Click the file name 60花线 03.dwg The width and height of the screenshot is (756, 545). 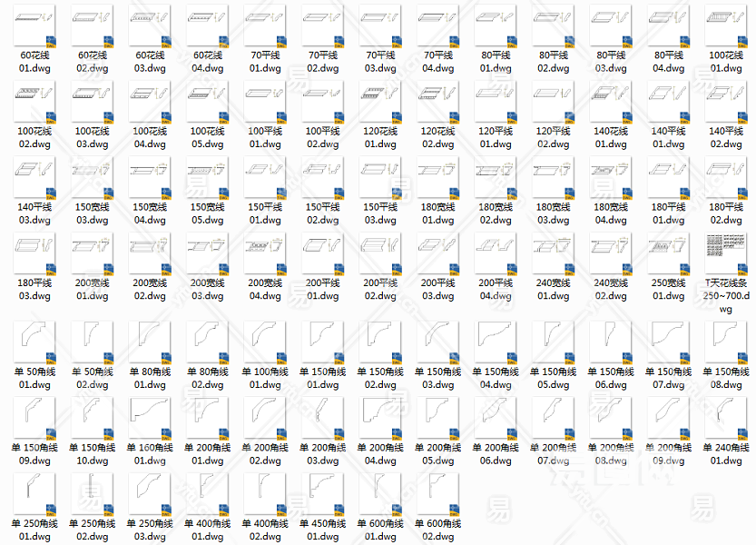click(x=150, y=62)
